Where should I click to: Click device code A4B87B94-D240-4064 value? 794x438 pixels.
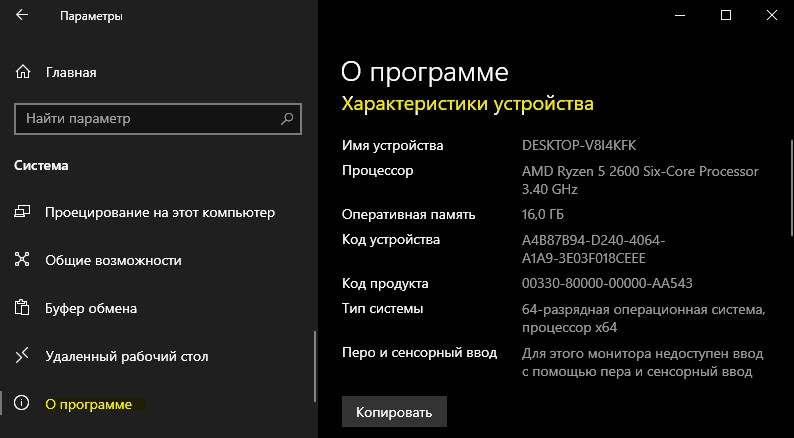pyautogui.click(x=593, y=249)
